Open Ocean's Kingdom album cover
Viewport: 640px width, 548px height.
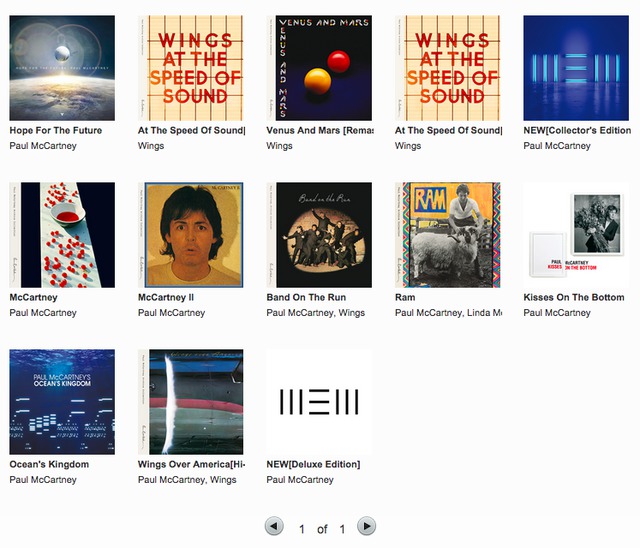(x=62, y=402)
